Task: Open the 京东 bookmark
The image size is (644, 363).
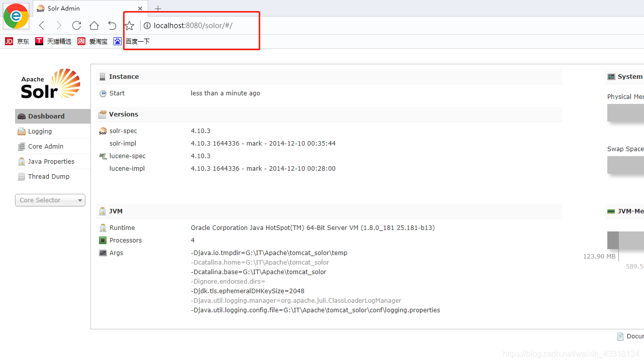Action: 17,41
